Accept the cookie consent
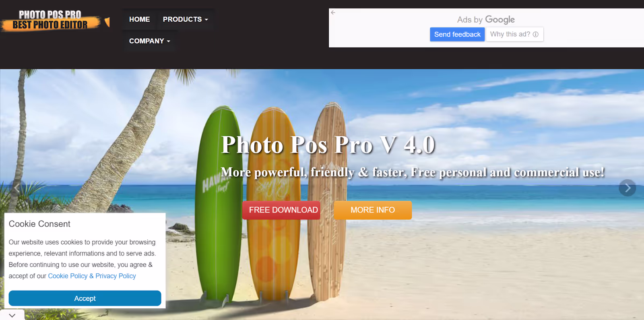The height and width of the screenshot is (320, 644). tap(85, 298)
